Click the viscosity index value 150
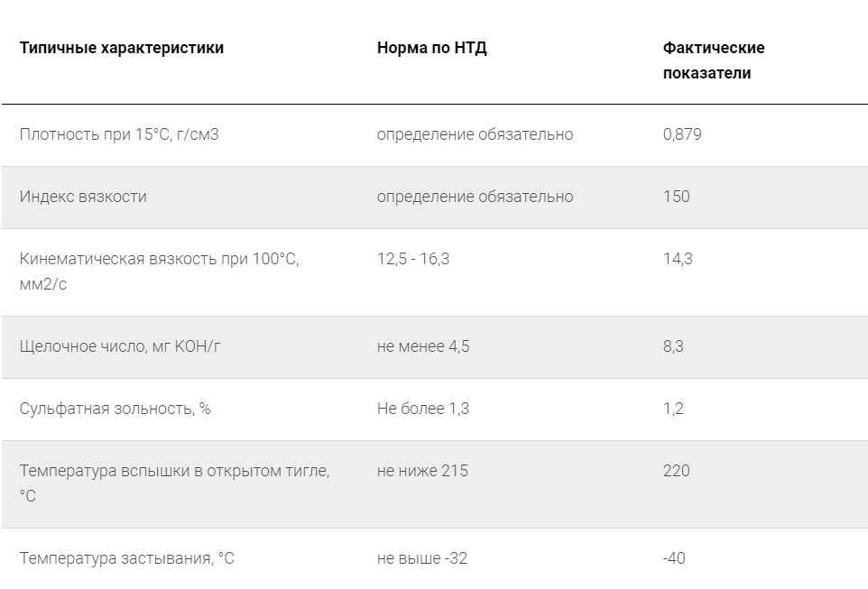Screen dimensions: 868x589 [676, 197]
